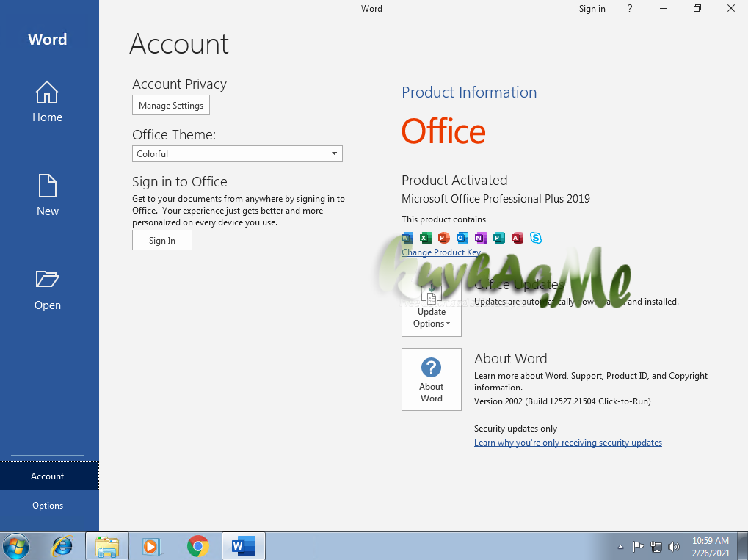
Task: Click the Excel product icon
Action: click(426, 238)
